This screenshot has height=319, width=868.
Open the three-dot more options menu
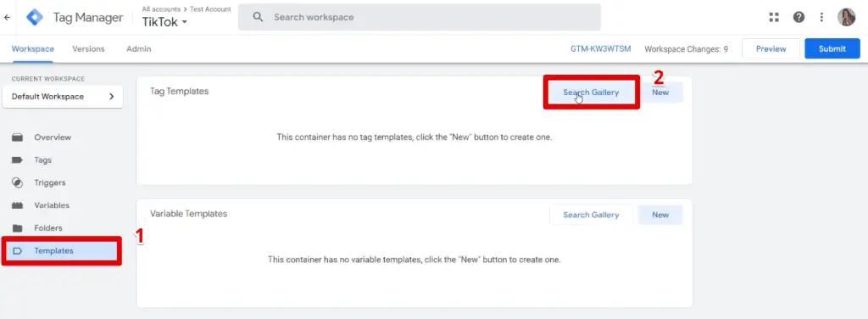click(x=822, y=17)
